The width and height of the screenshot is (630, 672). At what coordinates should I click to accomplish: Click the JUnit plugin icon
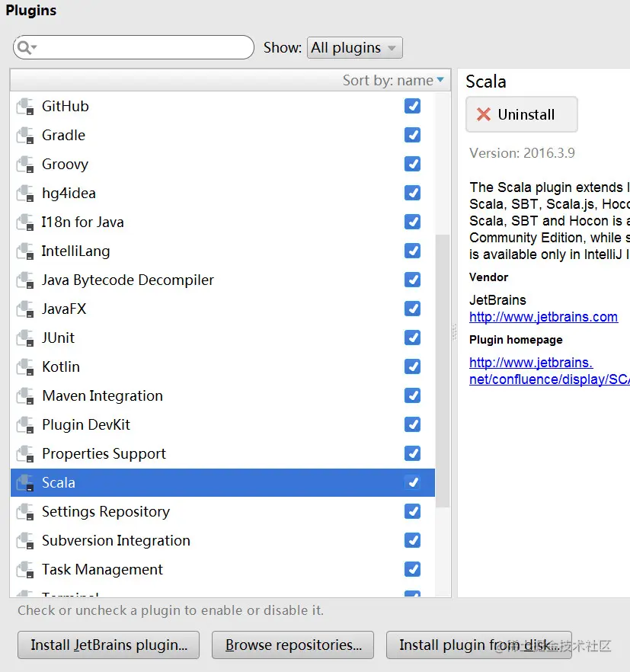point(25,338)
